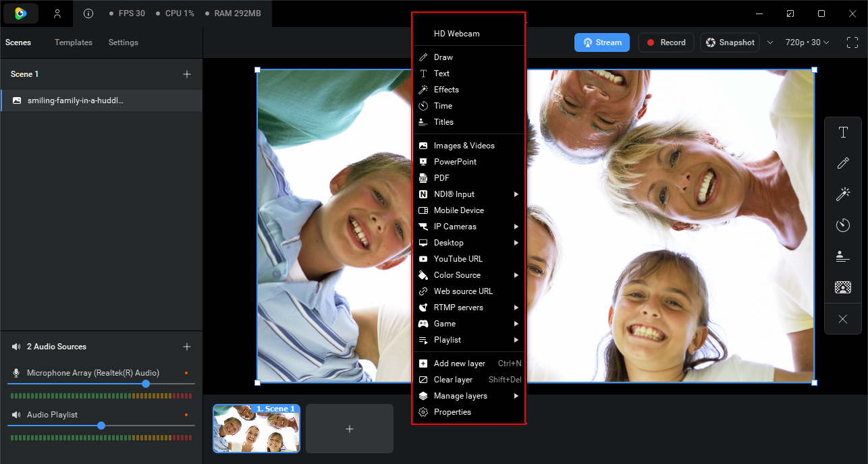Select the Text tool in right toolbar
This screenshot has height=464, width=868.
(842, 132)
